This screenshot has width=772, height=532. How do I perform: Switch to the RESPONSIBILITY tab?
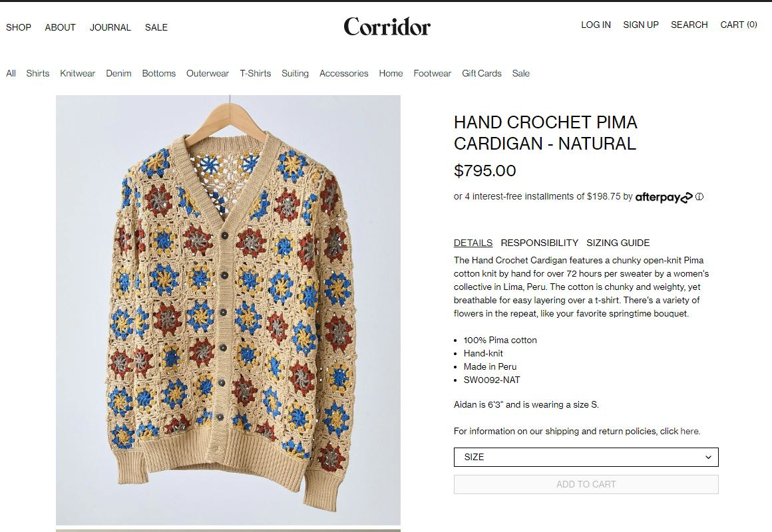539,243
